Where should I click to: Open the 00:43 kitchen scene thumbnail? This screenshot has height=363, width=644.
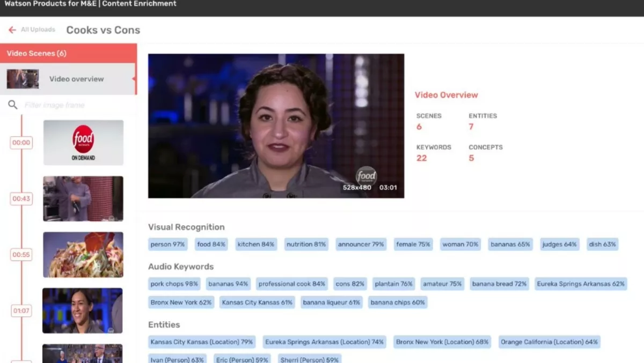tap(83, 199)
